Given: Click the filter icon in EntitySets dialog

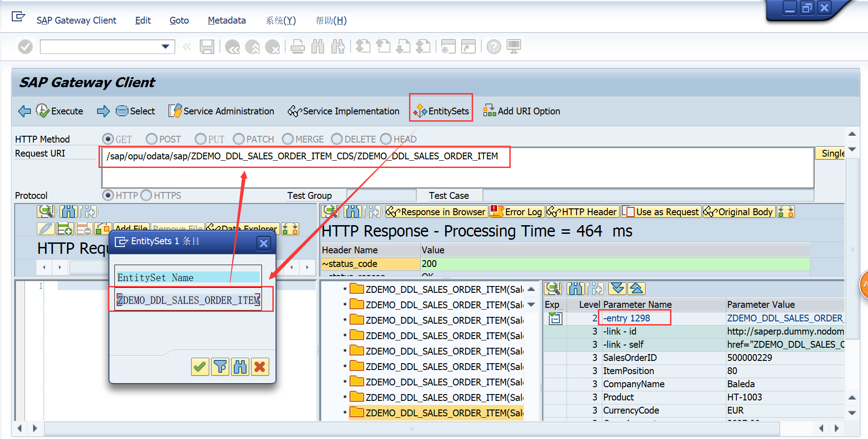Looking at the screenshot, I should (220, 366).
